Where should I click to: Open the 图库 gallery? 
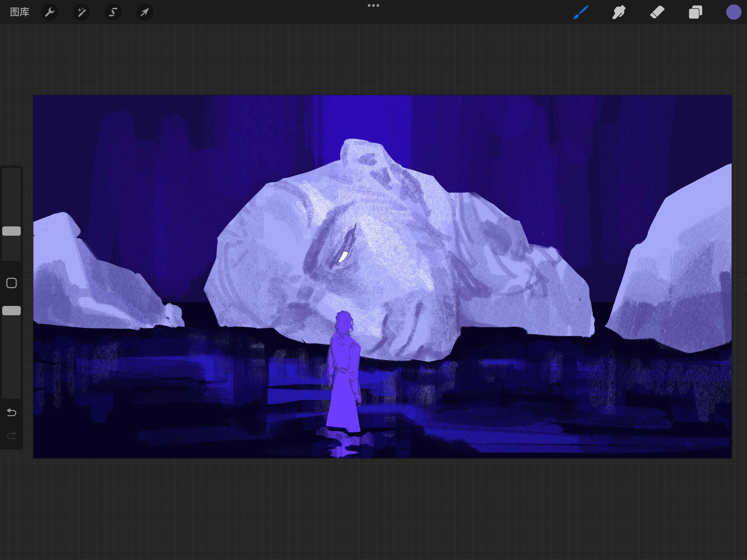[20, 12]
